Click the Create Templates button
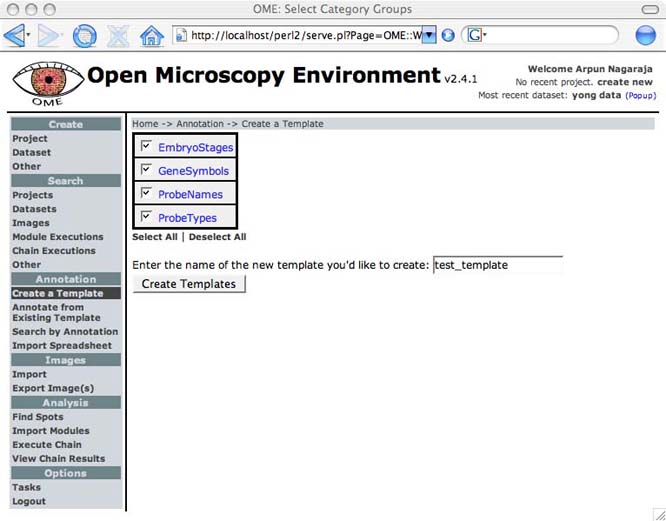Viewport: 666px width, 521px height. [189, 284]
